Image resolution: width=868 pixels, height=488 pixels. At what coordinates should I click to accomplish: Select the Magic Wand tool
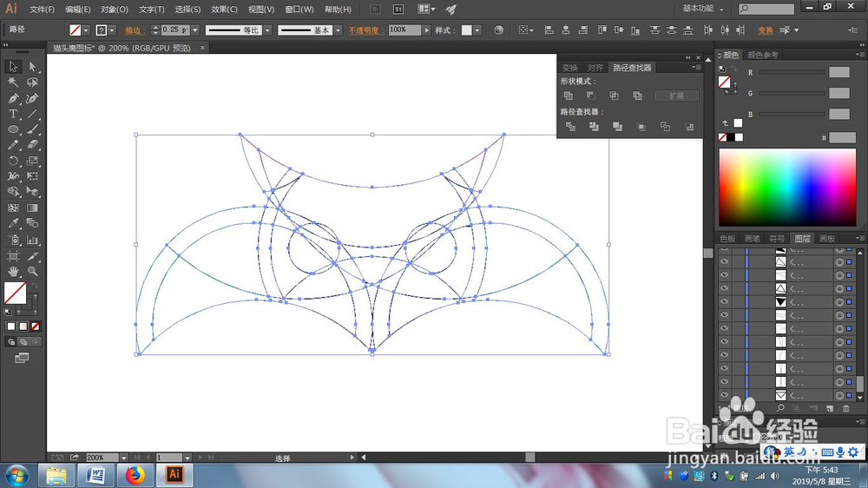[x=13, y=82]
